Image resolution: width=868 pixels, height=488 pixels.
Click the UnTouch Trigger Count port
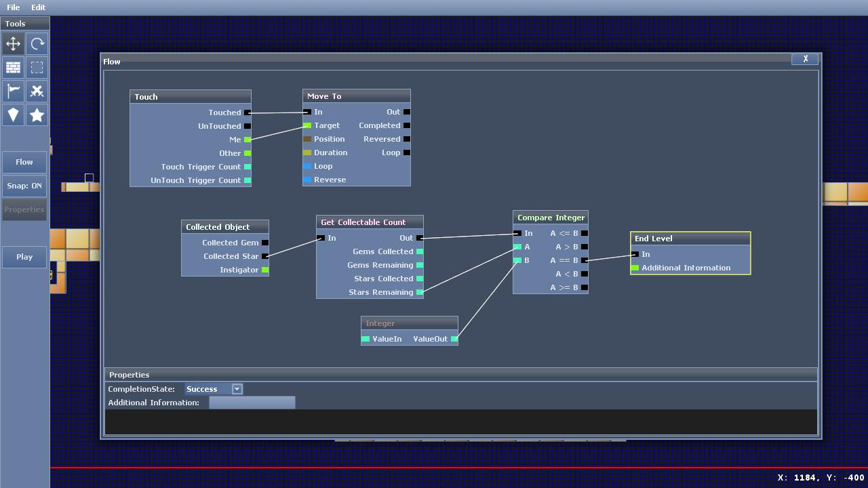248,180
